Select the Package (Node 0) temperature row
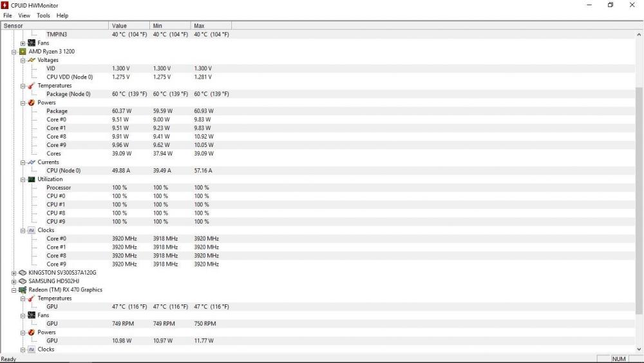644x363 pixels. pos(68,94)
